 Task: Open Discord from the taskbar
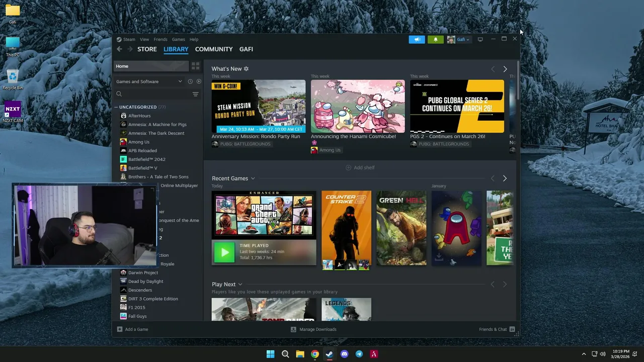click(x=344, y=354)
